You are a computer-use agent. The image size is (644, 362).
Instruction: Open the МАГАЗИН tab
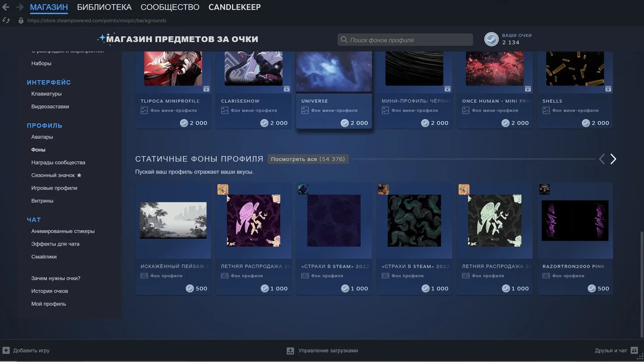49,7
